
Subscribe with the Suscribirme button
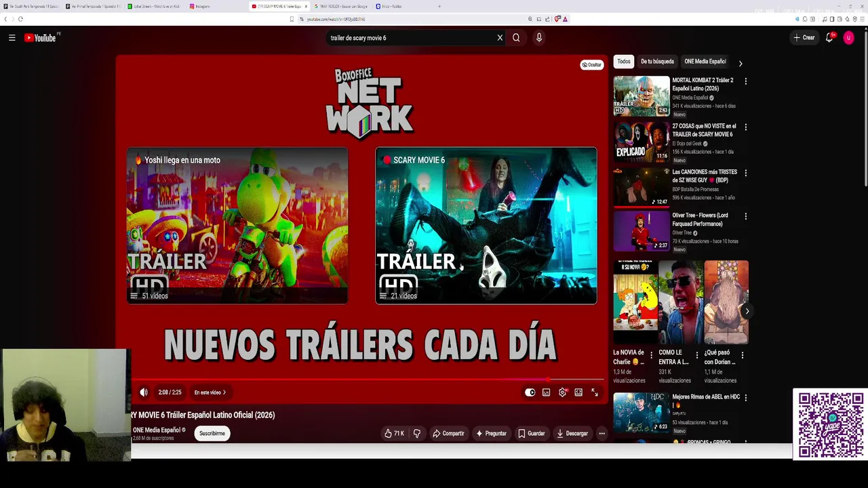[x=212, y=434]
